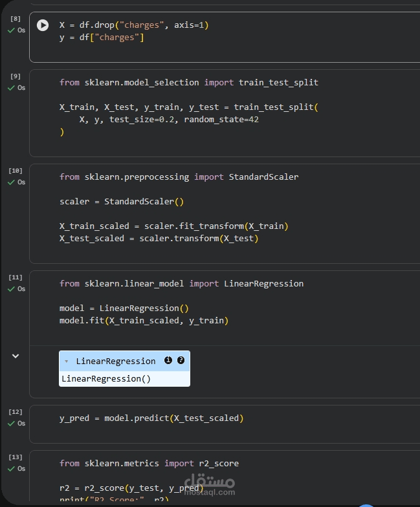Click execution count [11] label
Screen dimensions: 420x507
pyautogui.click(x=16, y=277)
